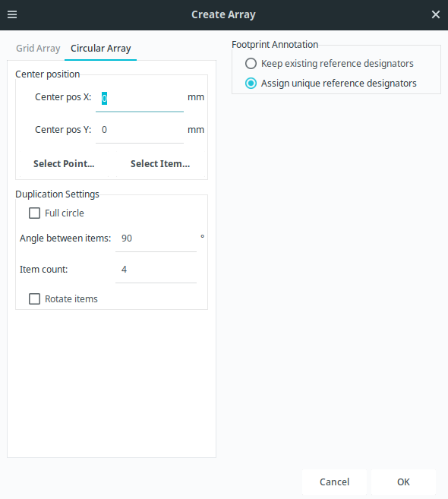Click the Center pos Y input field

coord(140,130)
